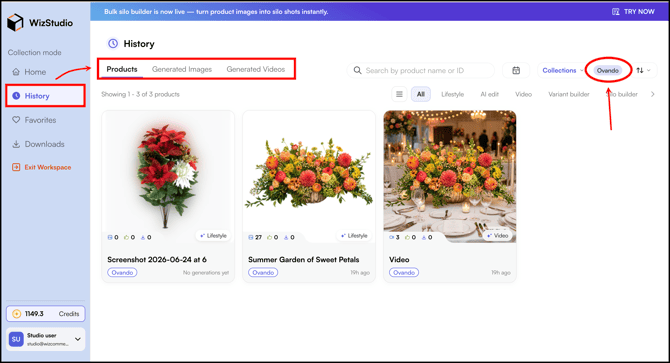Click Video badge on the Video card

click(497, 236)
